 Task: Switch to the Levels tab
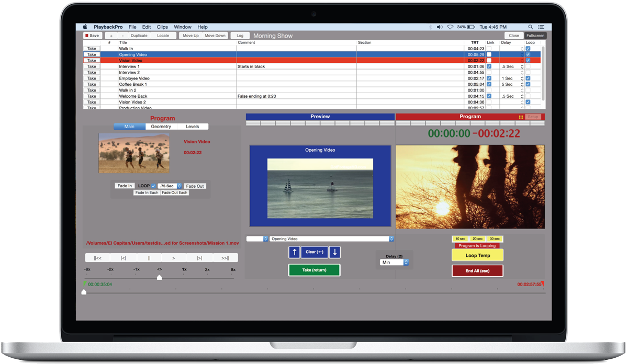193,127
